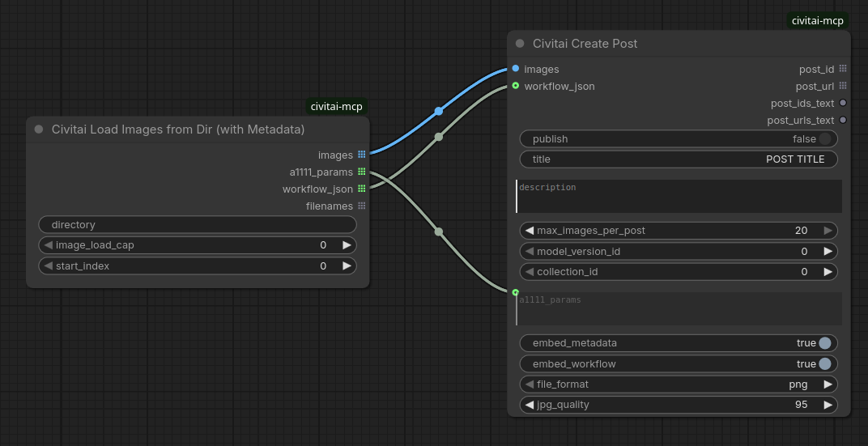Select previous file_format option with the left arrow
The image size is (868, 446).
click(x=530, y=384)
